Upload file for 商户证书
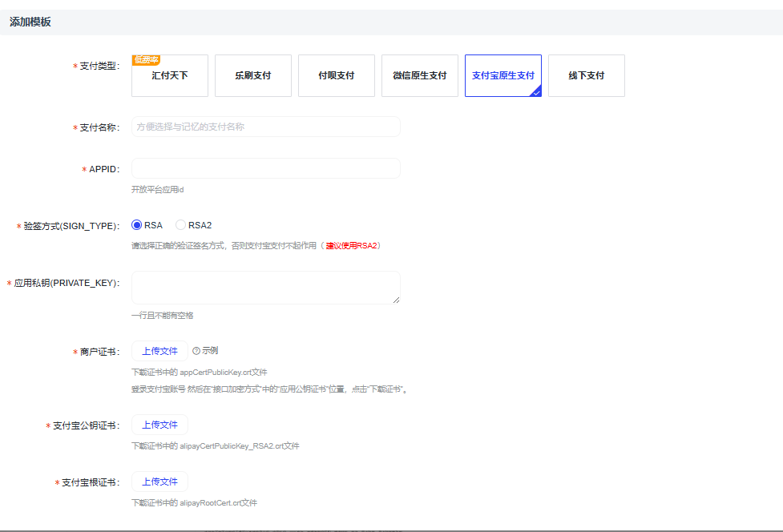Screen dimensions: 783x532 click(159, 351)
